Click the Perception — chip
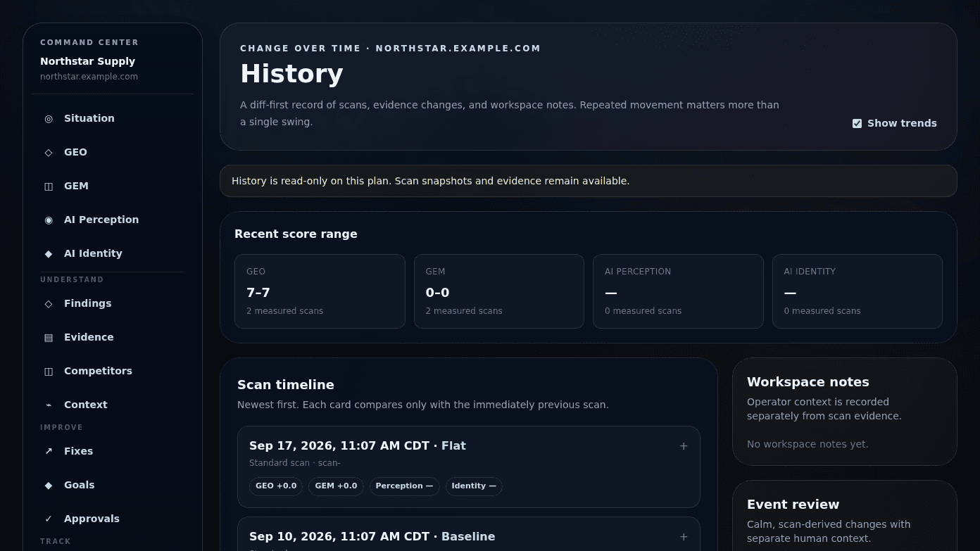 click(404, 486)
